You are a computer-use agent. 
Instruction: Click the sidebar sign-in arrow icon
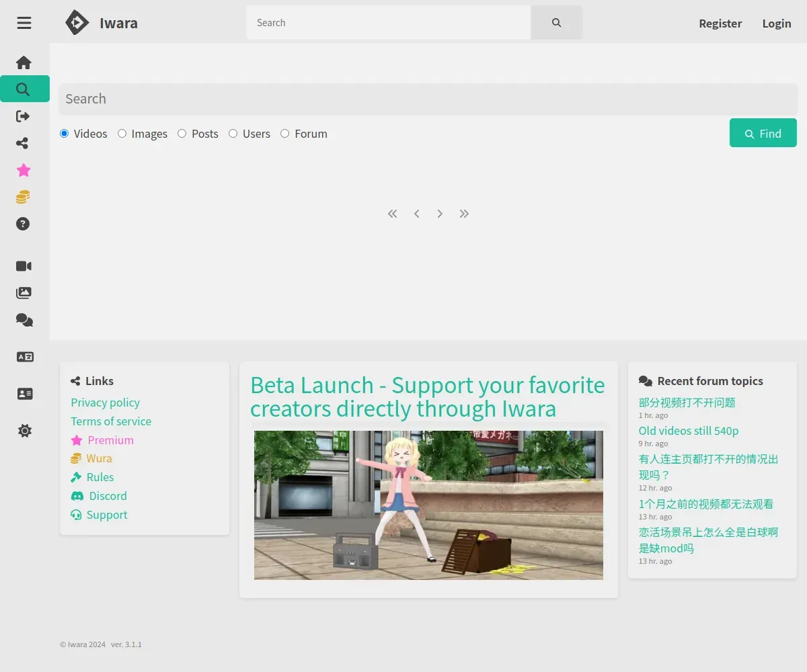click(24, 116)
